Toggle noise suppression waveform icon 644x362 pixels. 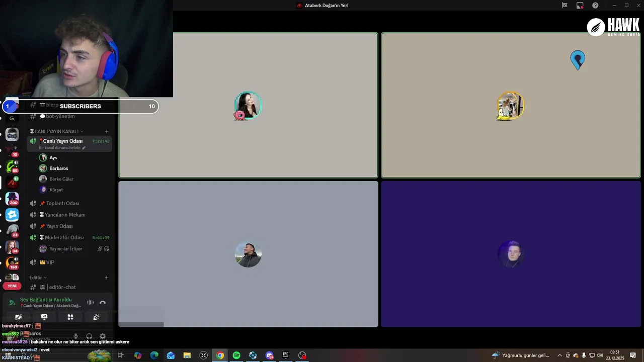pos(91,302)
